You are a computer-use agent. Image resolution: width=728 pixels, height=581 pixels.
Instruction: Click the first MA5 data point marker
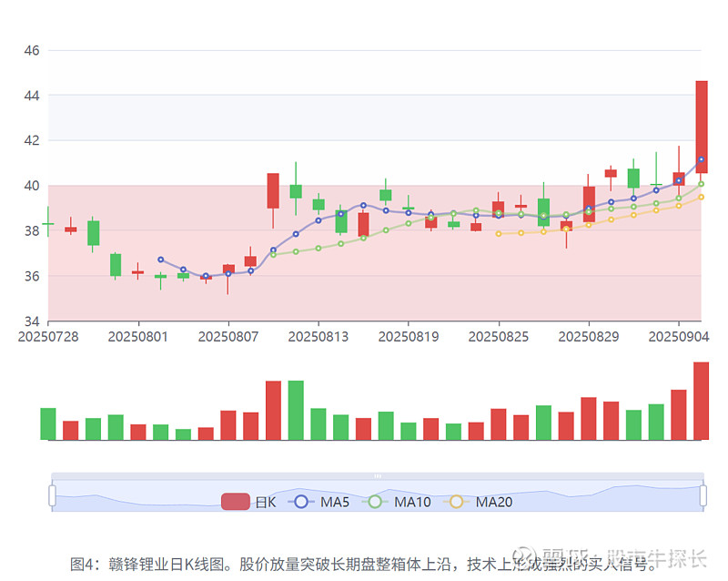(x=161, y=260)
